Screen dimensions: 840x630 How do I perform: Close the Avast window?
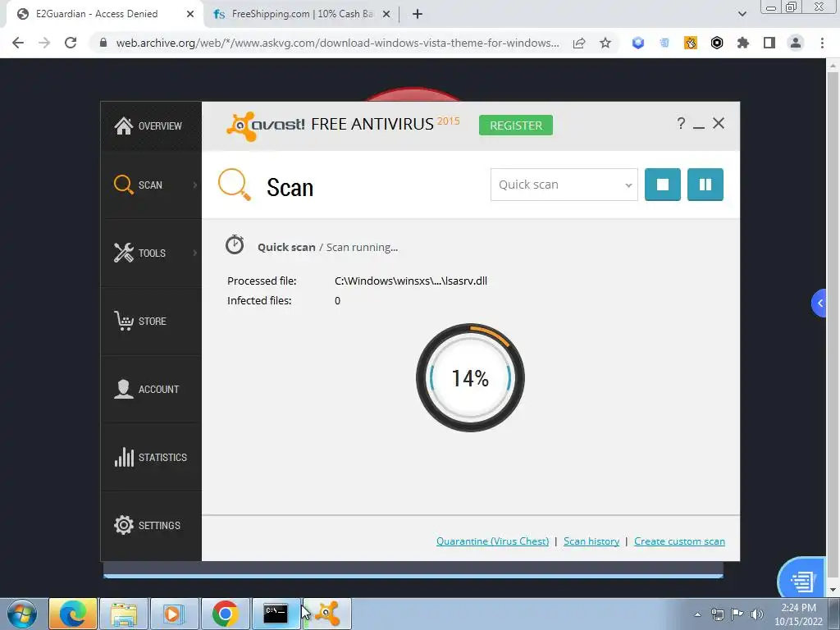[x=719, y=123]
